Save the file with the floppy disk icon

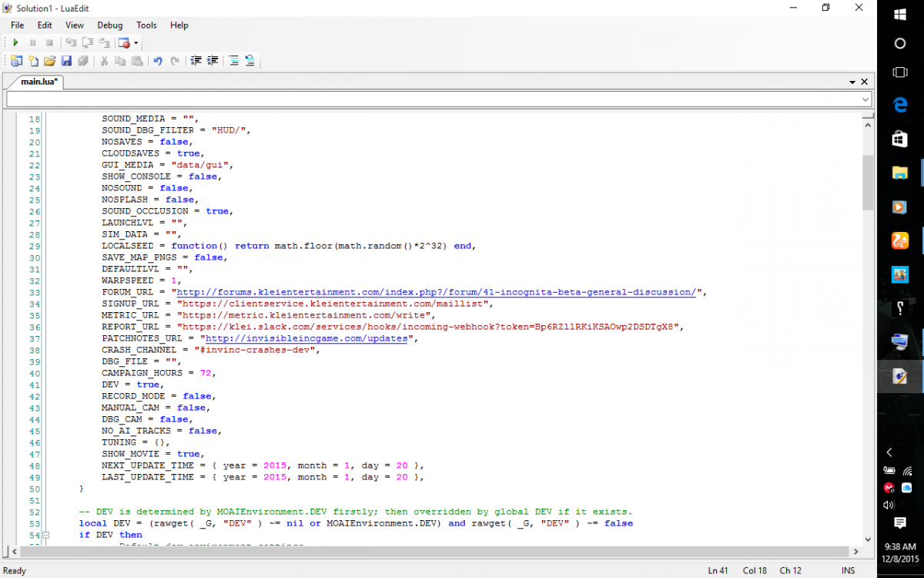pyautogui.click(x=66, y=61)
